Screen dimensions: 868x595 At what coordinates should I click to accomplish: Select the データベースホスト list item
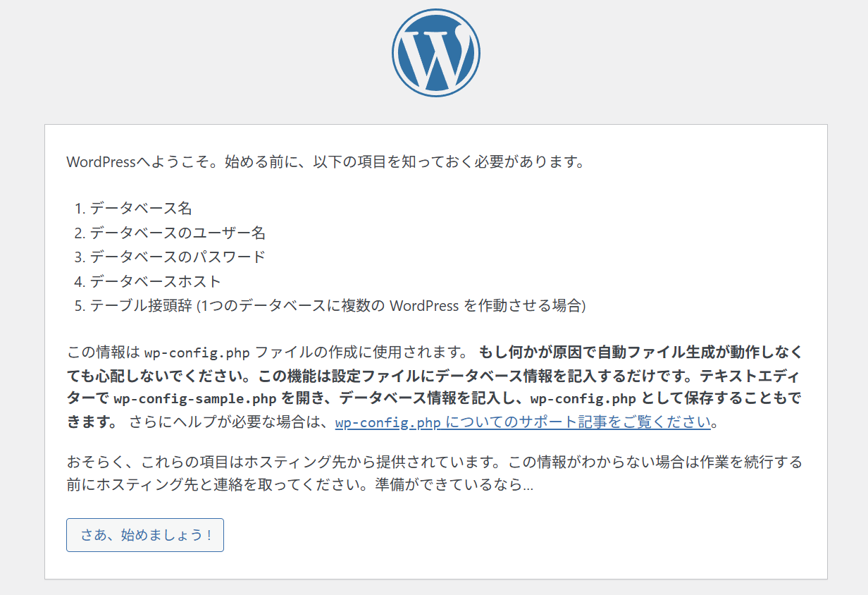point(155,281)
